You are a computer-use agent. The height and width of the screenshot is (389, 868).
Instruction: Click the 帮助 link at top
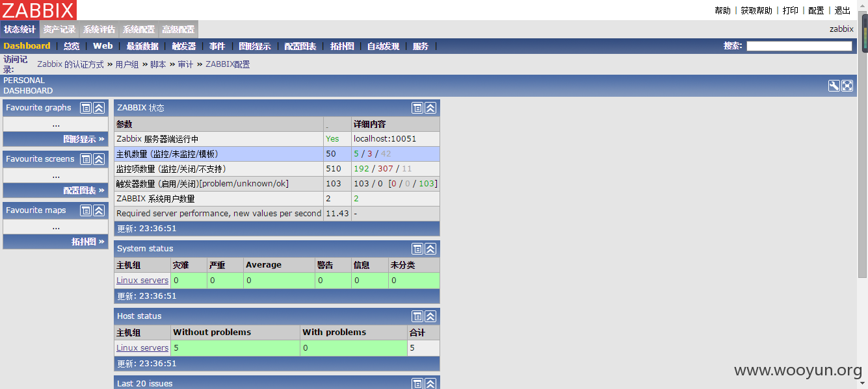coord(722,10)
